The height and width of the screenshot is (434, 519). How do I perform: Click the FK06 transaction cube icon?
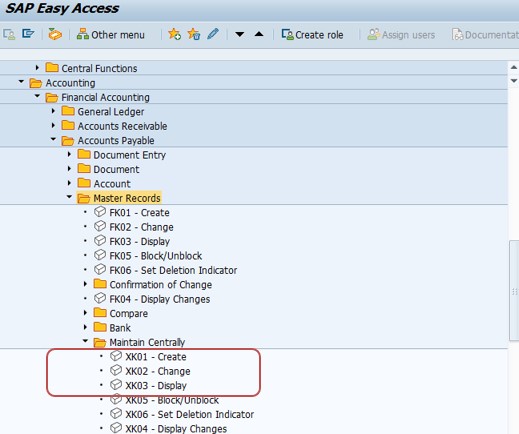click(100, 269)
